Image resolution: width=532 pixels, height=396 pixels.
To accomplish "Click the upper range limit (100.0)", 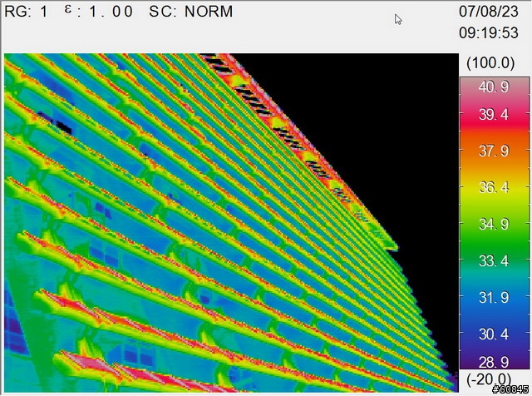I will 490,63.
